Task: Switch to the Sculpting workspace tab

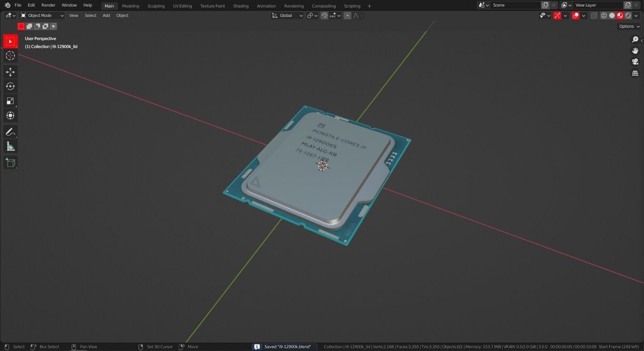Action: (156, 6)
